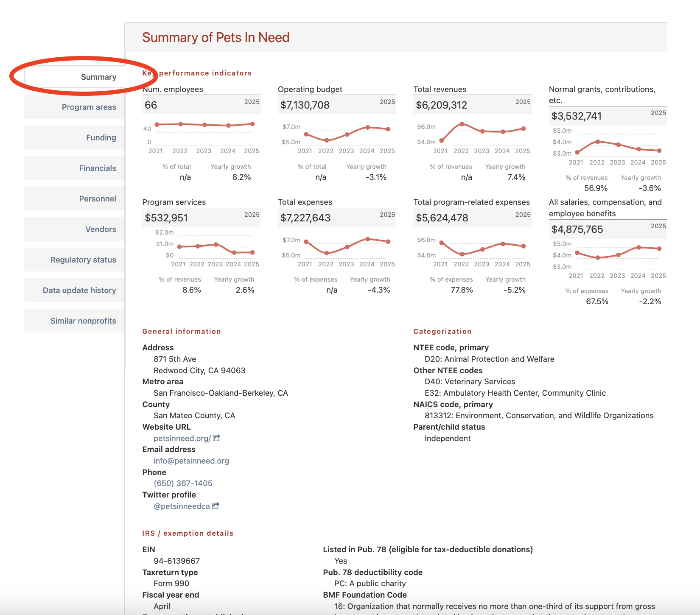Image resolution: width=700 pixels, height=615 pixels.
Task: Click the program-related expenses value $5,624,478
Action: point(442,218)
